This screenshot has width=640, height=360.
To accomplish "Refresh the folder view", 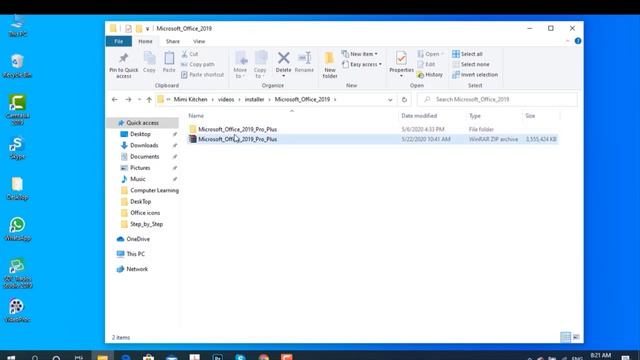I will [x=404, y=100].
